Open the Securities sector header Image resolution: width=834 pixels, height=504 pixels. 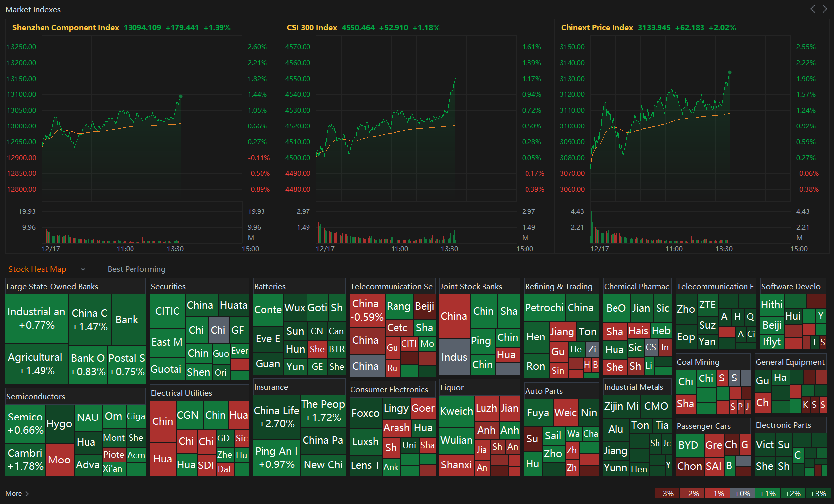click(x=199, y=286)
